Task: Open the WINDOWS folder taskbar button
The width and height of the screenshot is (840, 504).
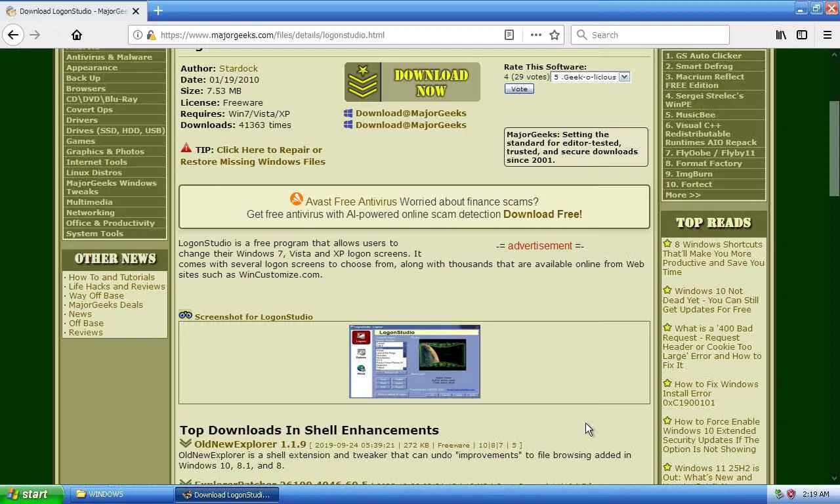Action: click(x=121, y=494)
